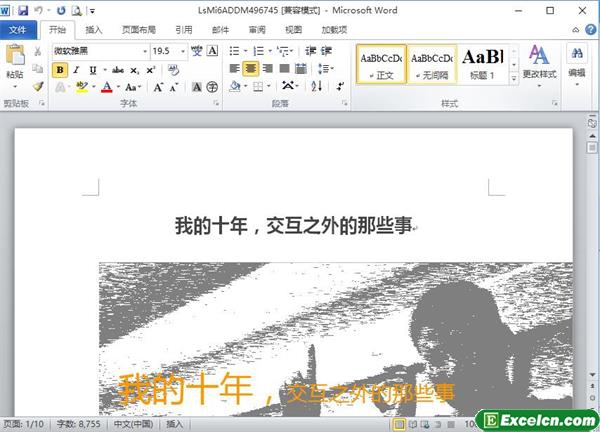600x432 pixels.
Task: Toggle bold formatting on
Action: point(60,70)
